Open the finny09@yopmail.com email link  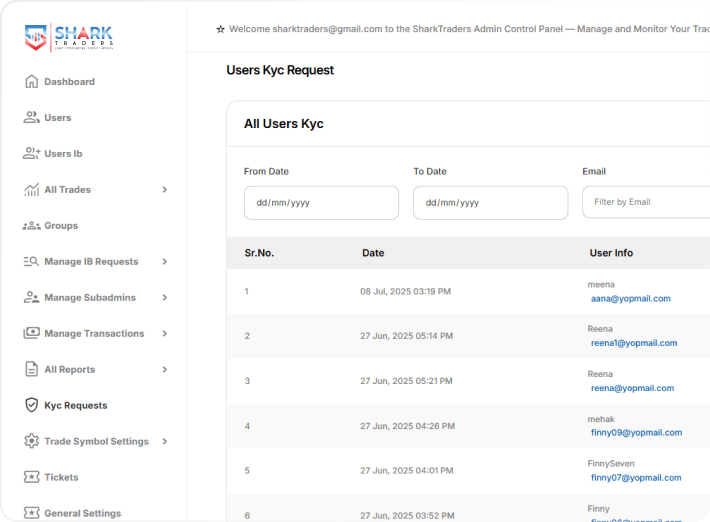pyautogui.click(x=636, y=432)
